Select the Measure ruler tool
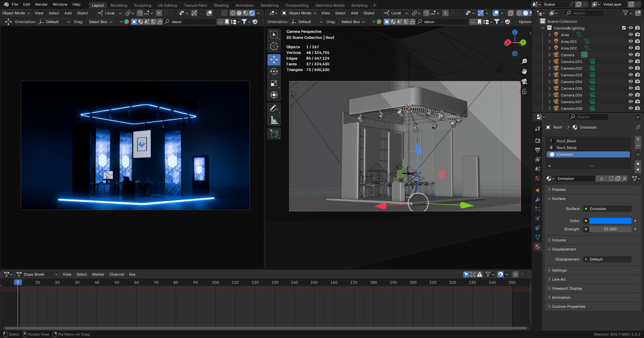Image resolution: width=644 pixels, height=338 pixels. [274, 120]
